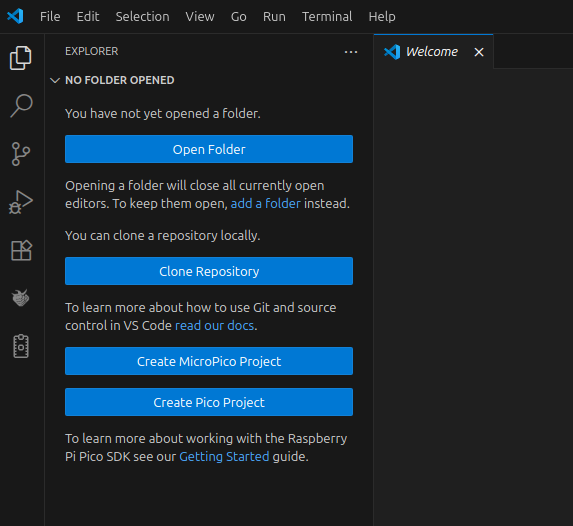The height and width of the screenshot is (526, 573).
Task: Click 'You can clone a repository locally.' text
Action: [x=163, y=236]
